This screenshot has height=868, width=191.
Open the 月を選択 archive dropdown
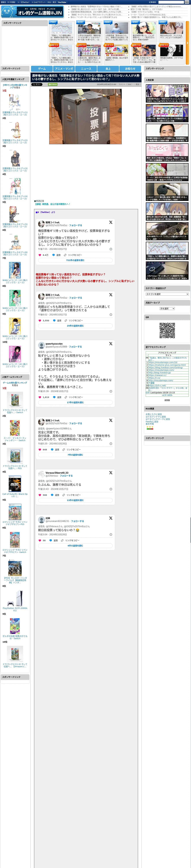[167, 309]
